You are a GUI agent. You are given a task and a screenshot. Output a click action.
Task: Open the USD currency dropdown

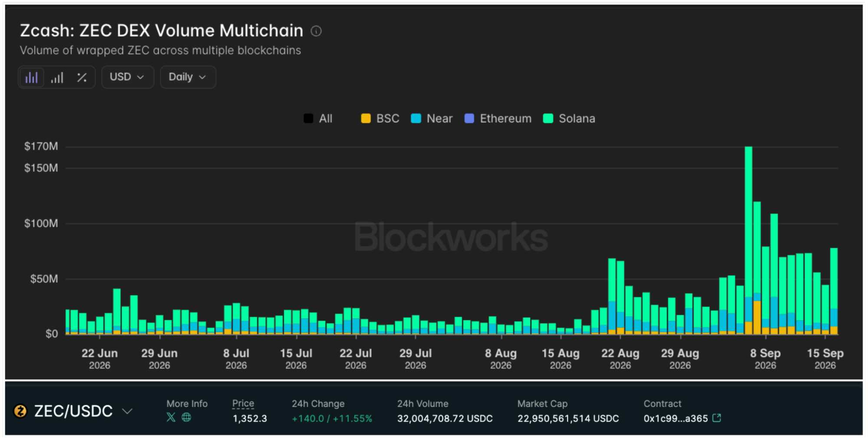(128, 77)
